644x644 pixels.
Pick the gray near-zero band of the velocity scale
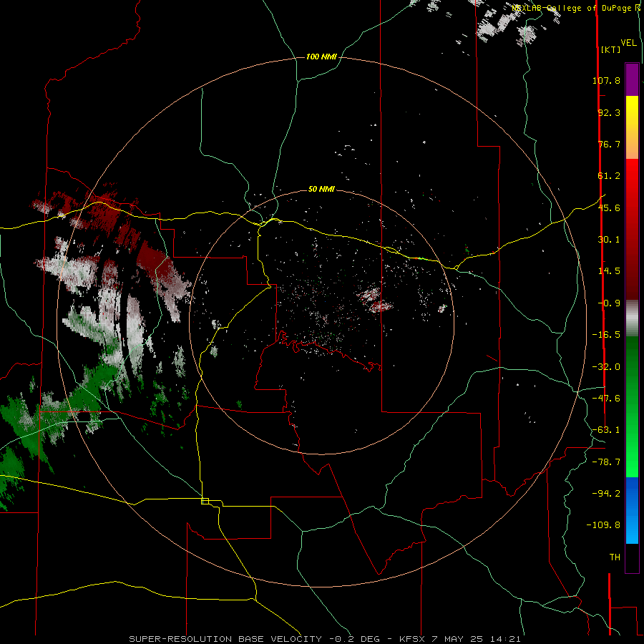[x=632, y=318]
